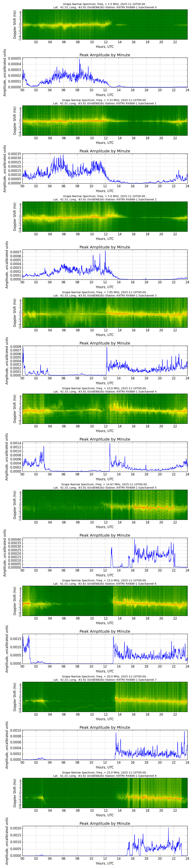Click the 3.33 MHz Doppler spectrogram image
Image resolution: width=193 pixels, height=868 pixels.
coord(105,121)
